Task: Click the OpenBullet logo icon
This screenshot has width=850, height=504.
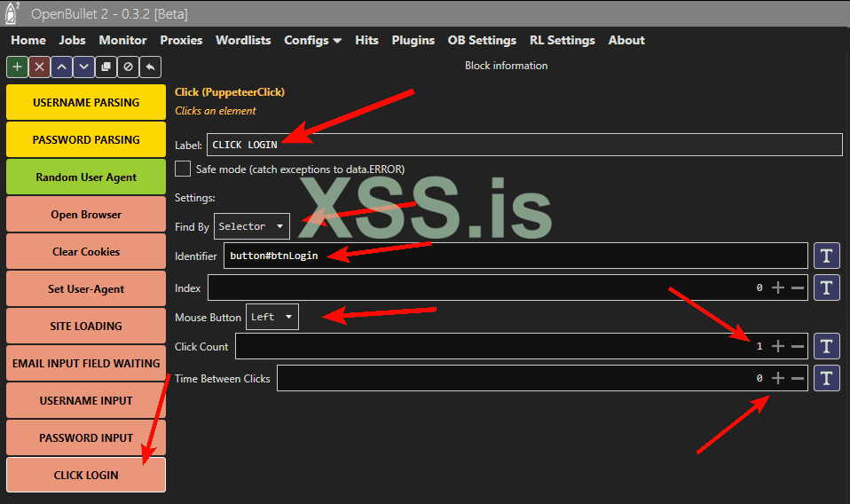Action: [12, 13]
